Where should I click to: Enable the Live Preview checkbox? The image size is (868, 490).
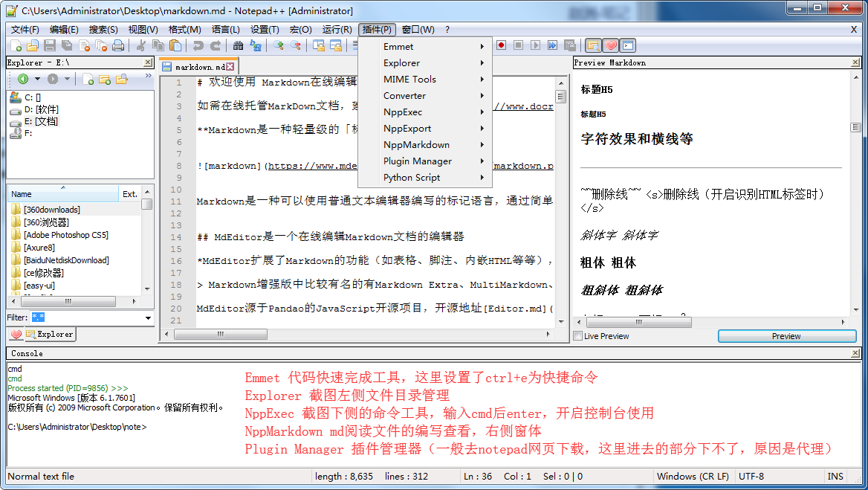578,335
